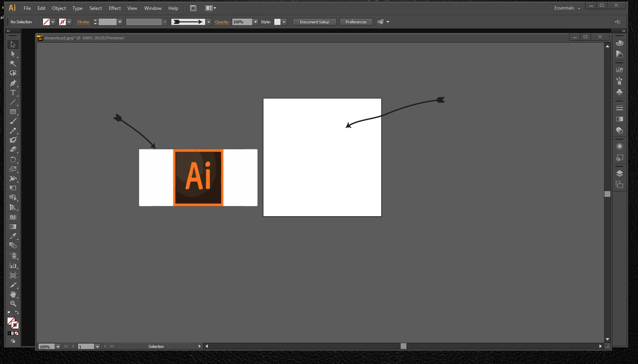The image size is (638, 364).
Task: Set paint mode to None
Action: coord(17,333)
